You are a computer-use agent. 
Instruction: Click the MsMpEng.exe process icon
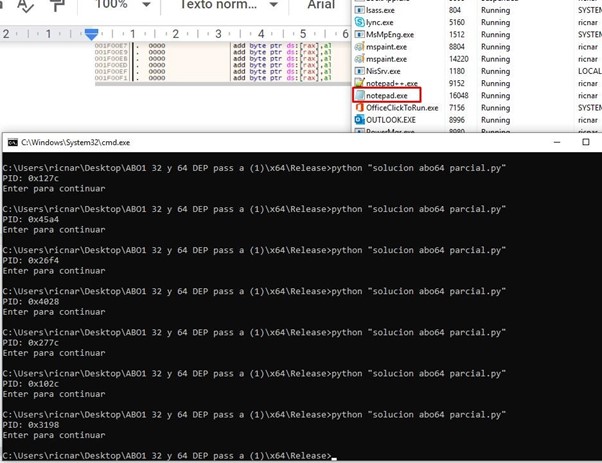pyautogui.click(x=359, y=35)
